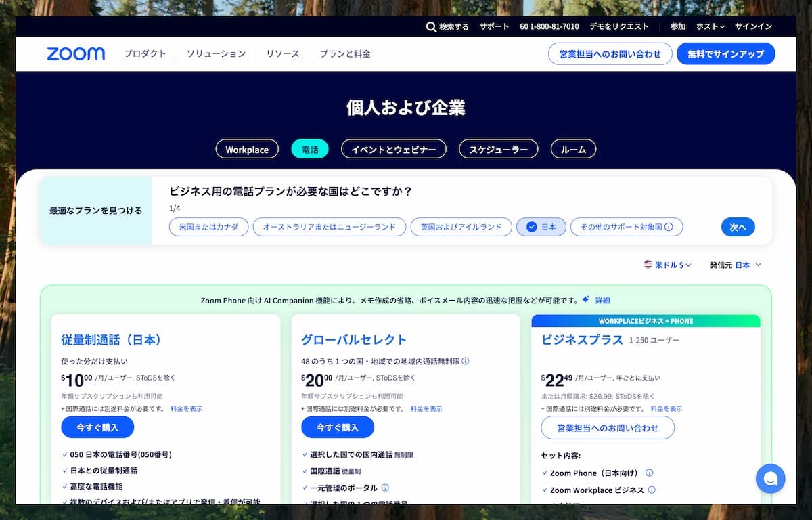Click the AI Companion sparkle icon

click(x=585, y=299)
